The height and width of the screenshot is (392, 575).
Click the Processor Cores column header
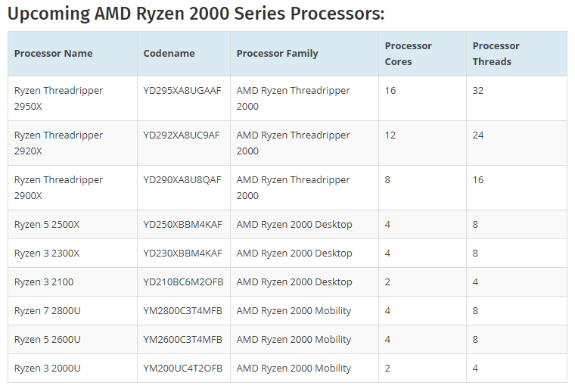408,54
